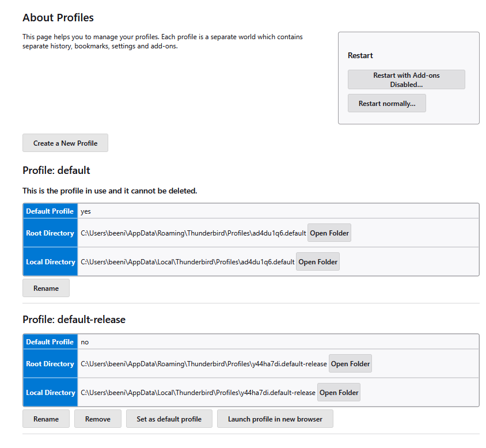Launch default-release profile in new browser
Screen dimensions: 486x448
(275, 419)
